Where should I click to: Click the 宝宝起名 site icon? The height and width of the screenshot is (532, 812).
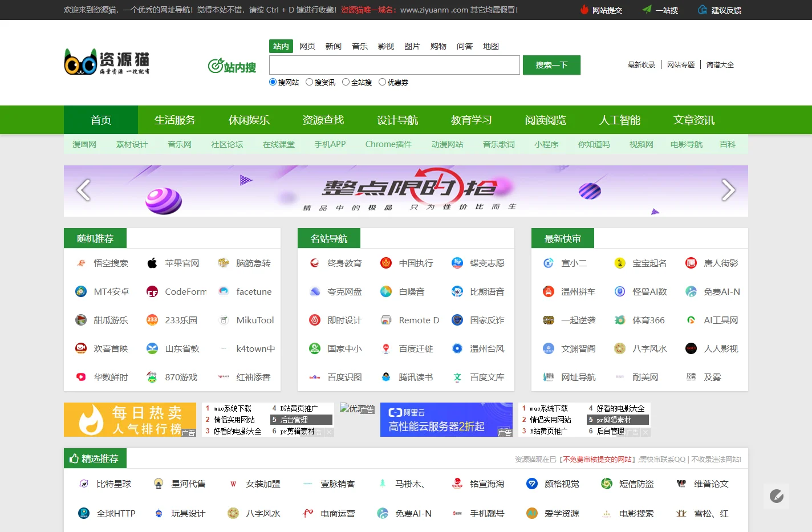tap(620, 263)
